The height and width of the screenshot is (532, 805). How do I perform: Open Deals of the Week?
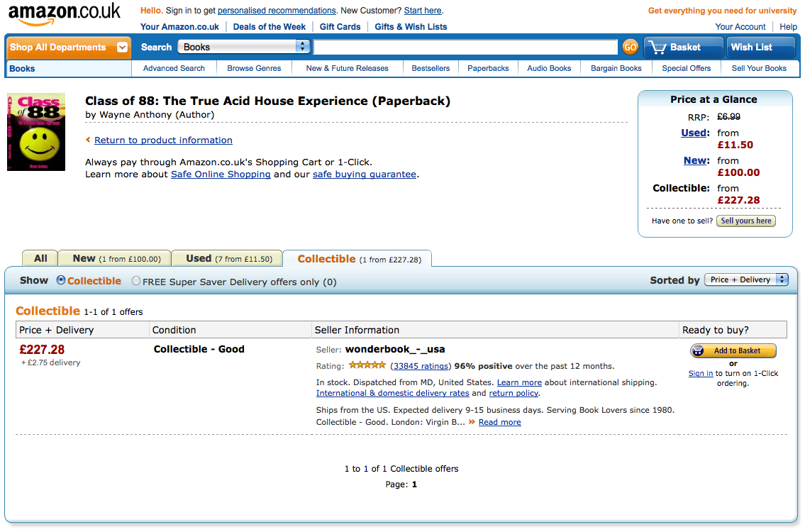269,27
